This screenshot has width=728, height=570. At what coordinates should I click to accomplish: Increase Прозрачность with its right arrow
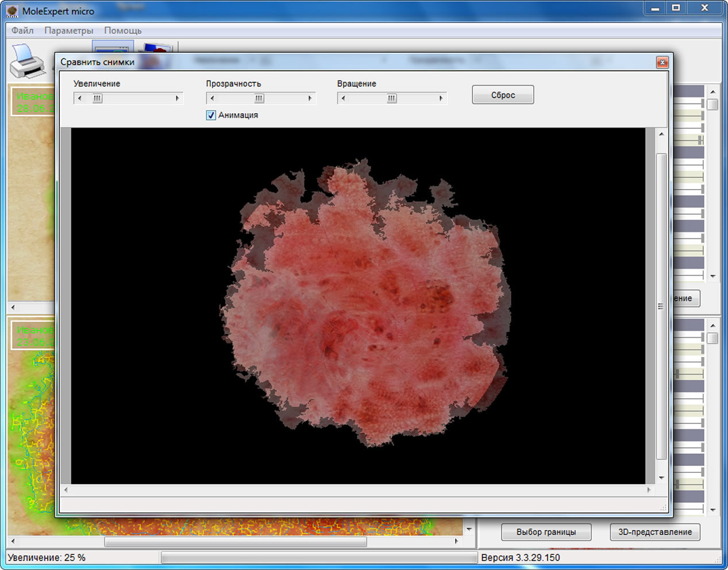[310, 98]
